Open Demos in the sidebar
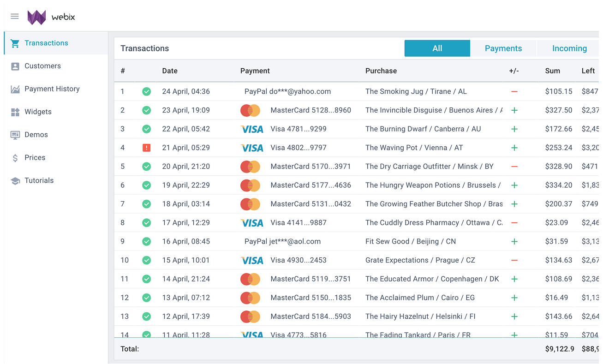Screen dimensions: 603x364 click(36, 135)
